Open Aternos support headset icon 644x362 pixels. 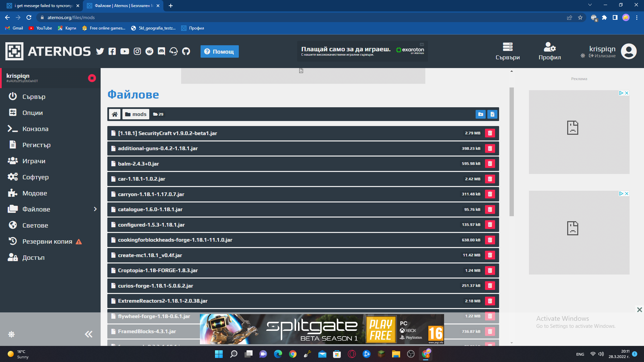(x=173, y=51)
